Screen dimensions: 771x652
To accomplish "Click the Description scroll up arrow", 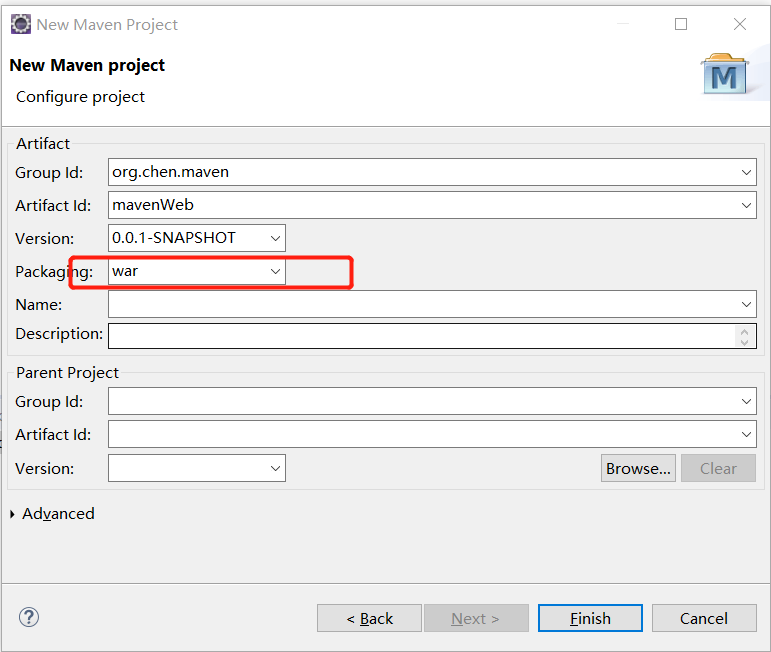I will 744,332.
